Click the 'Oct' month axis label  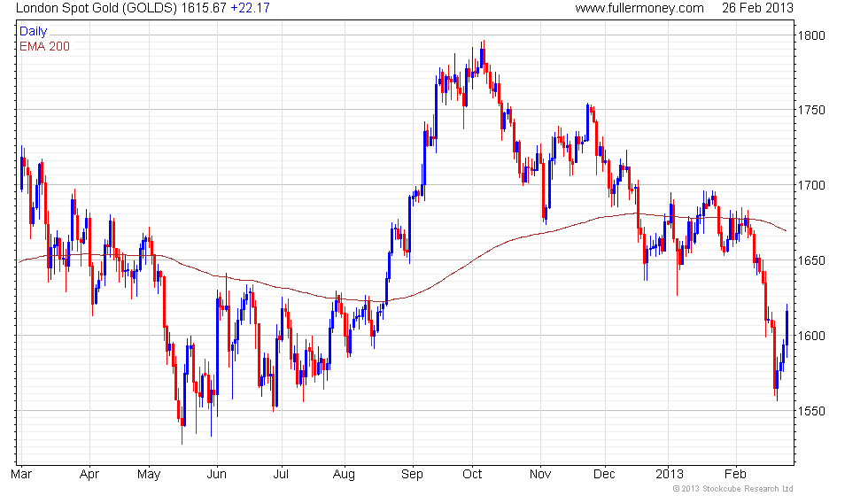[472, 475]
